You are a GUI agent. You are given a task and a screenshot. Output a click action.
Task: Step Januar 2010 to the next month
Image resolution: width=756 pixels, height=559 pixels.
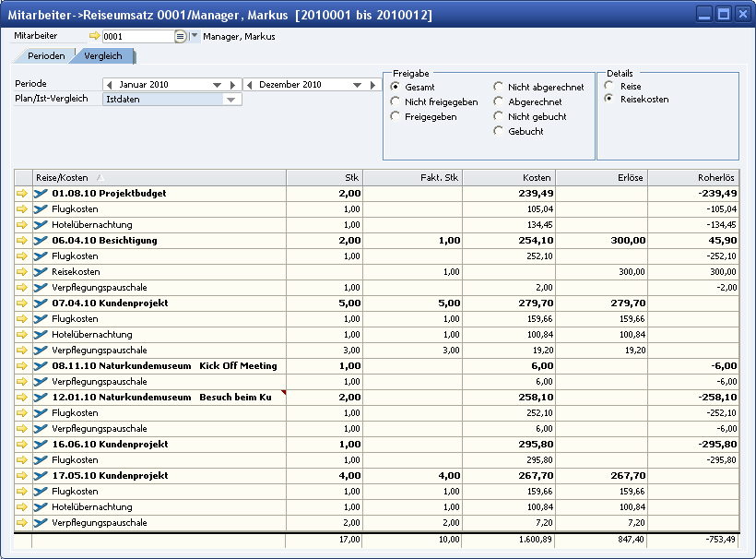234,85
